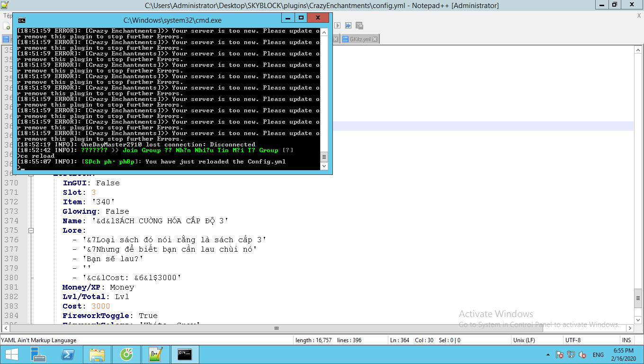Viewport: 644px width, 364px height.
Task: Click the muted volume tray icon
Action: coord(582,355)
